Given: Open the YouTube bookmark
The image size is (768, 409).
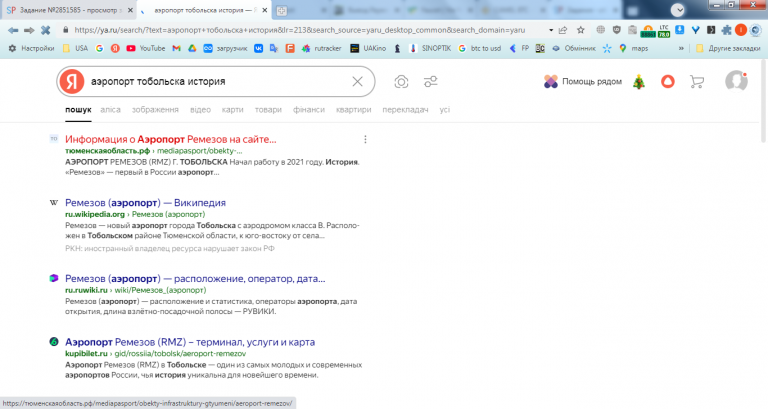Looking at the screenshot, I should (145, 48).
